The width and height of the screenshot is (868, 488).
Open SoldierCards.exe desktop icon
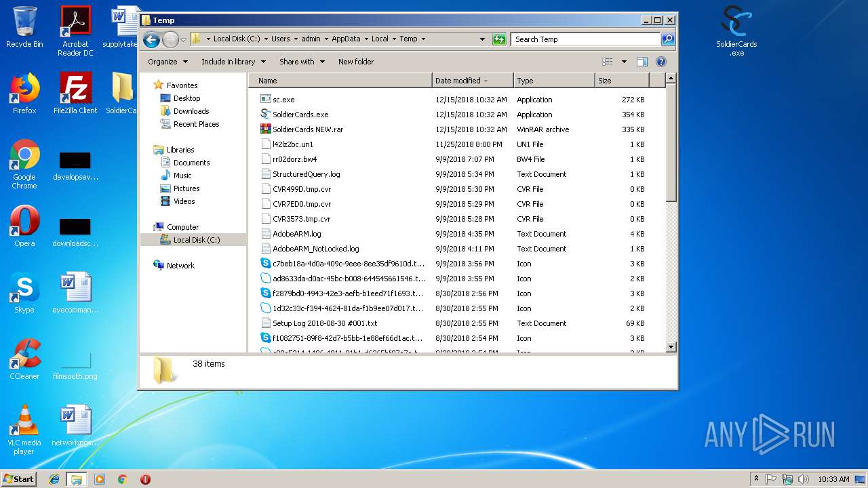(x=736, y=31)
